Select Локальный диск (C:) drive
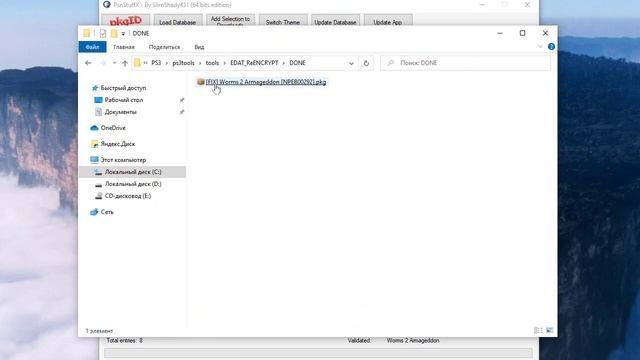This screenshot has height=360, width=640. 132,172
